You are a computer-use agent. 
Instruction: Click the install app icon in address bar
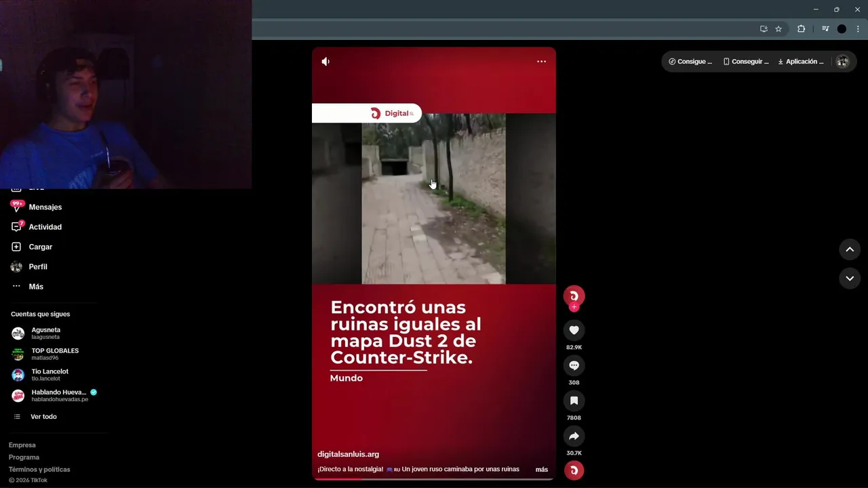(x=764, y=29)
